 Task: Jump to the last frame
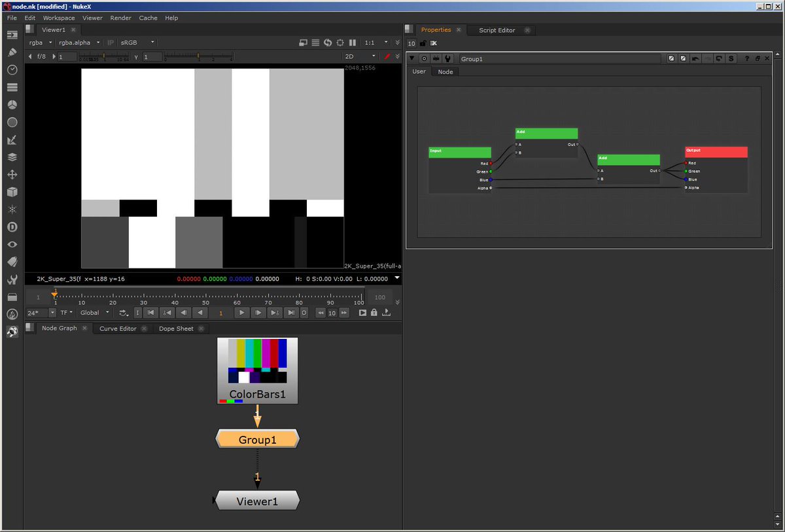(x=292, y=313)
